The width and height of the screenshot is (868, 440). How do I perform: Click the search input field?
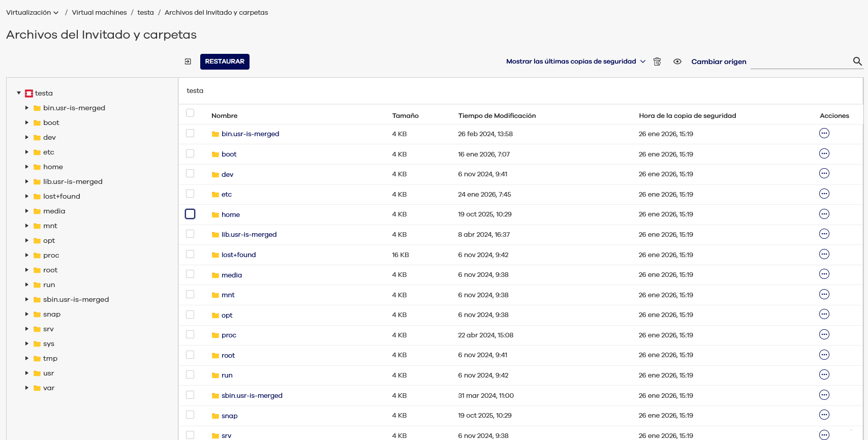coord(801,62)
